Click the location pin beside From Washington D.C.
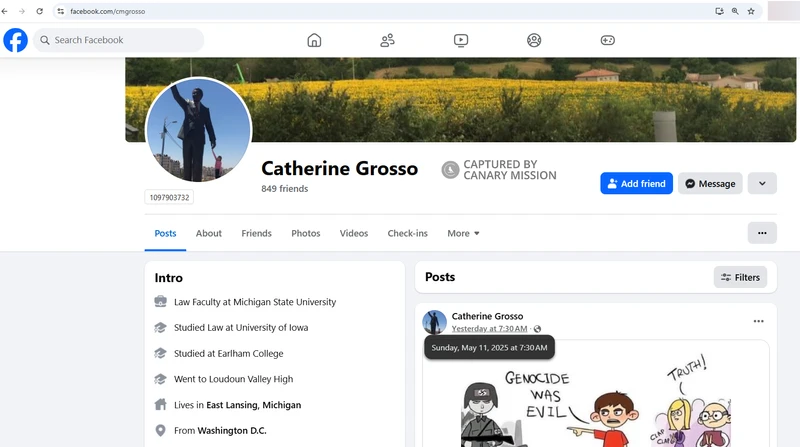Image resolution: width=800 pixels, height=447 pixels. coord(160,431)
